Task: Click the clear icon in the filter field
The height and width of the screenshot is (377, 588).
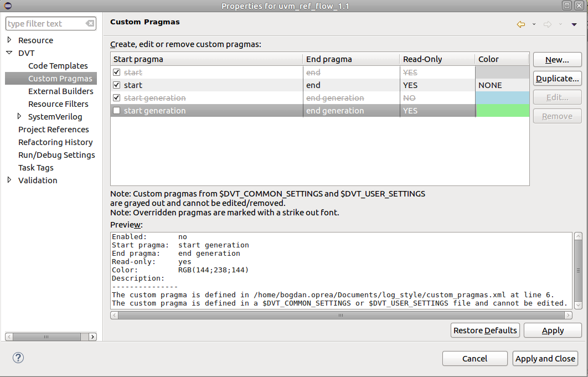Action: point(90,23)
